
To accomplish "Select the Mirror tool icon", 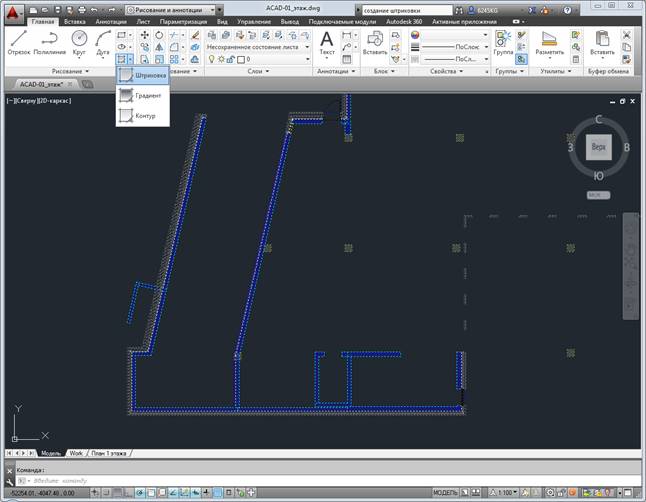I will [159, 47].
